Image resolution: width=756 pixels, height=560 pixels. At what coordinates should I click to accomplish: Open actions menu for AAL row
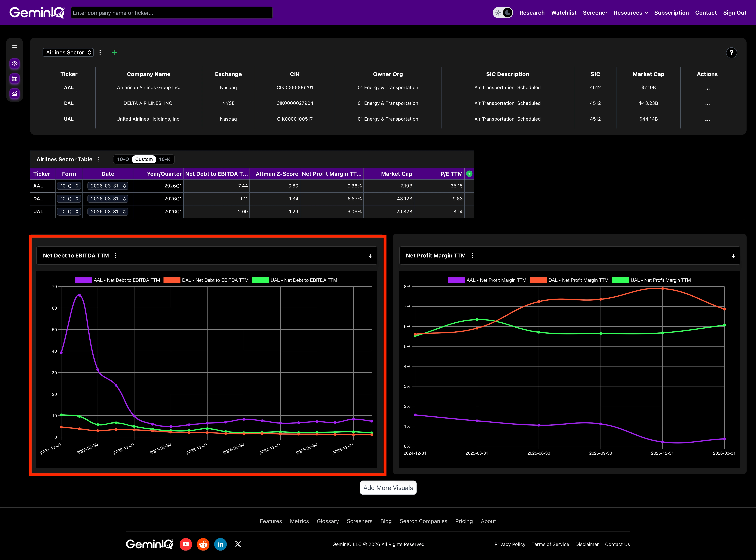click(707, 89)
